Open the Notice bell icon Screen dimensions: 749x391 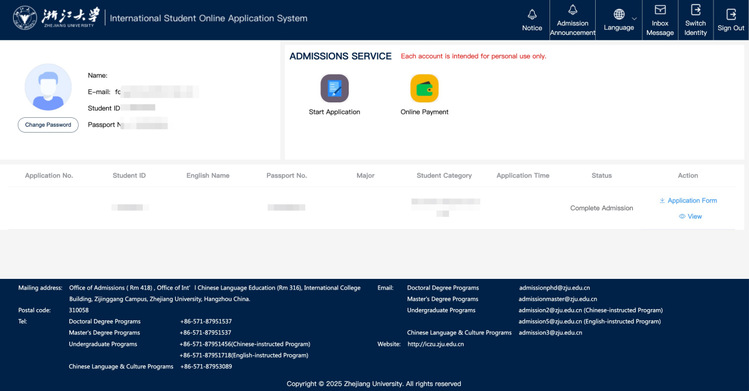532,14
